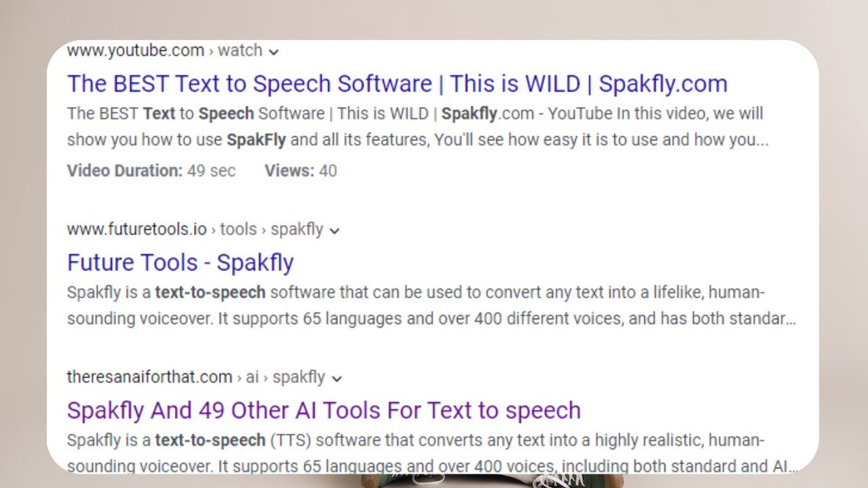Expand dropdown arrow next to youtube.com › watch
The width and height of the screenshot is (868, 488).
(x=273, y=51)
